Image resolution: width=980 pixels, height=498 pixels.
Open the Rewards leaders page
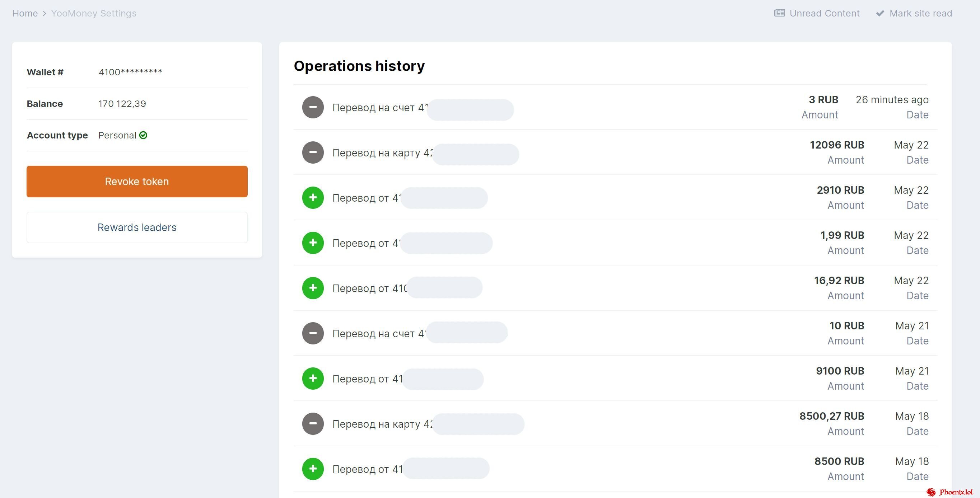tap(137, 227)
